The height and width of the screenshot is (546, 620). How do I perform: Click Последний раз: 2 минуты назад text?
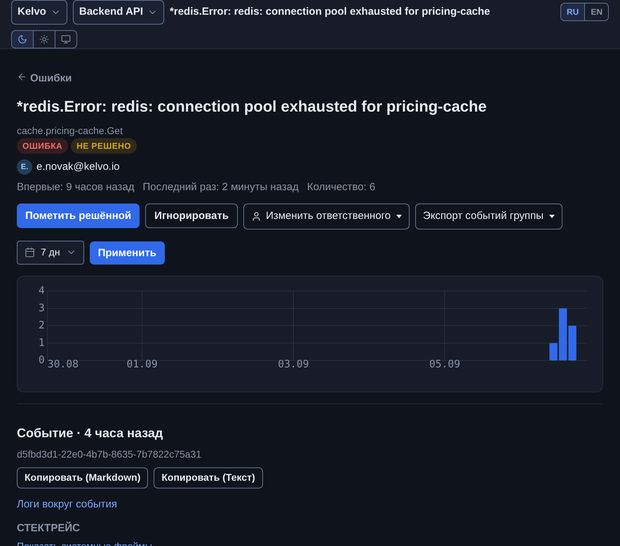221,187
